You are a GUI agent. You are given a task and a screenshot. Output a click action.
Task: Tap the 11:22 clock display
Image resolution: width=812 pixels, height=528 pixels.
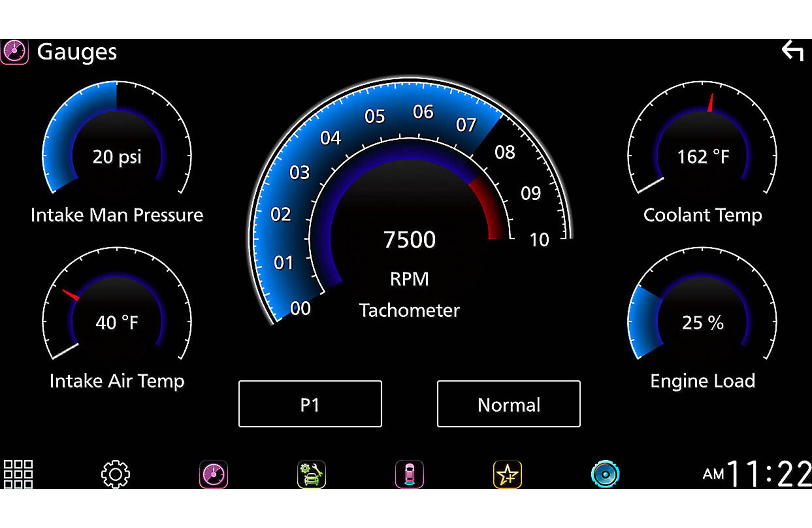point(769,474)
